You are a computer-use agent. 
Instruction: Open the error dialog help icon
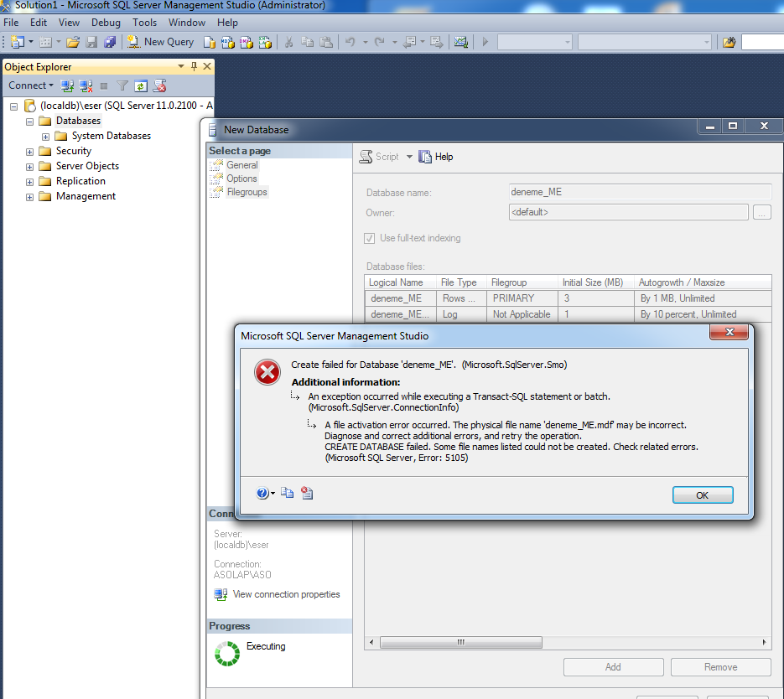click(262, 494)
